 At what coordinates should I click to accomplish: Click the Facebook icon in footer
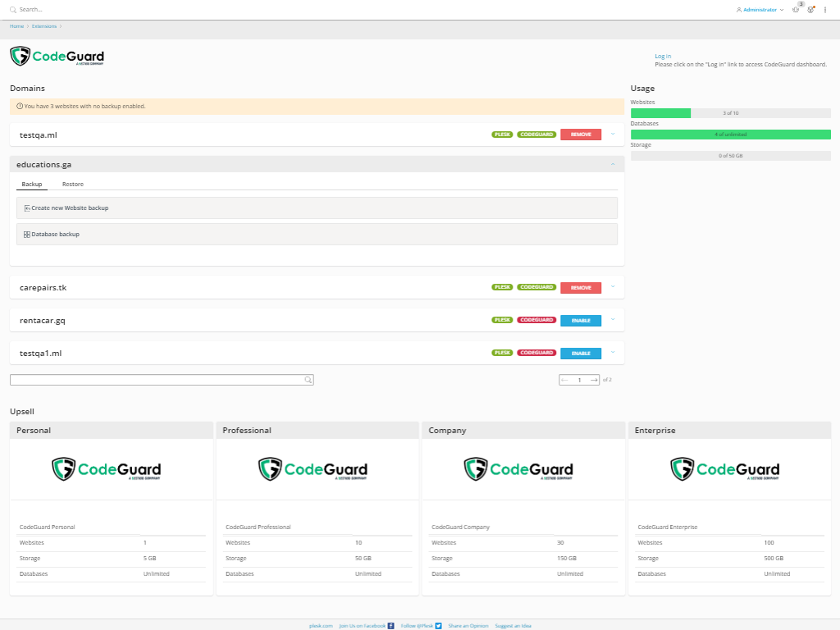[x=390, y=625]
